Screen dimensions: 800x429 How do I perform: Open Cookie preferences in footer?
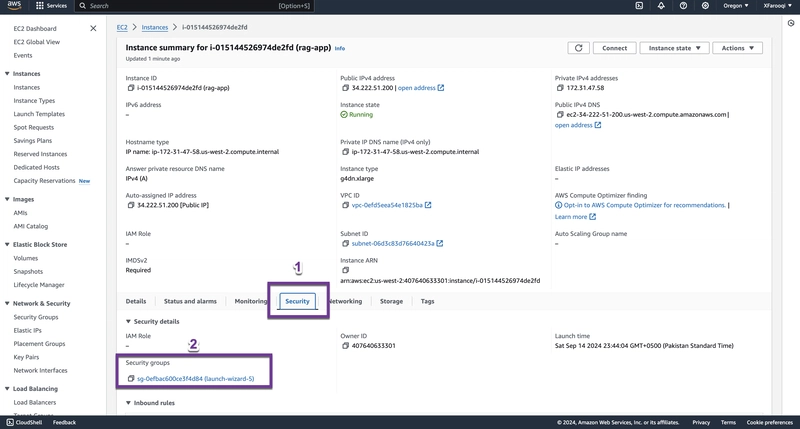pos(769,422)
